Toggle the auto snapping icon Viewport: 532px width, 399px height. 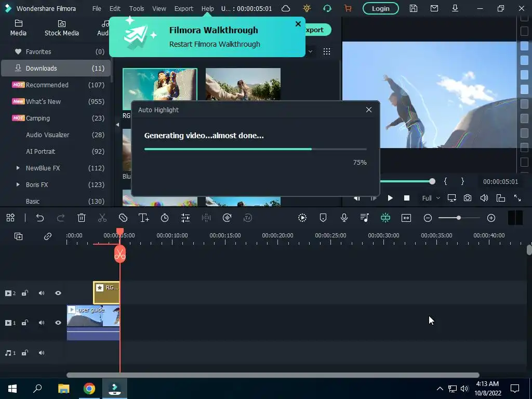(385, 218)
